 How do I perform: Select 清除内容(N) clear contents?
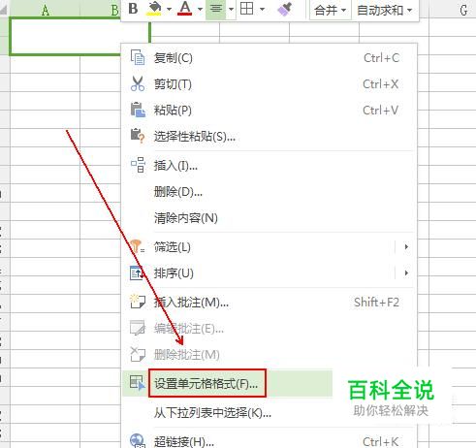(x=269, y=218)
